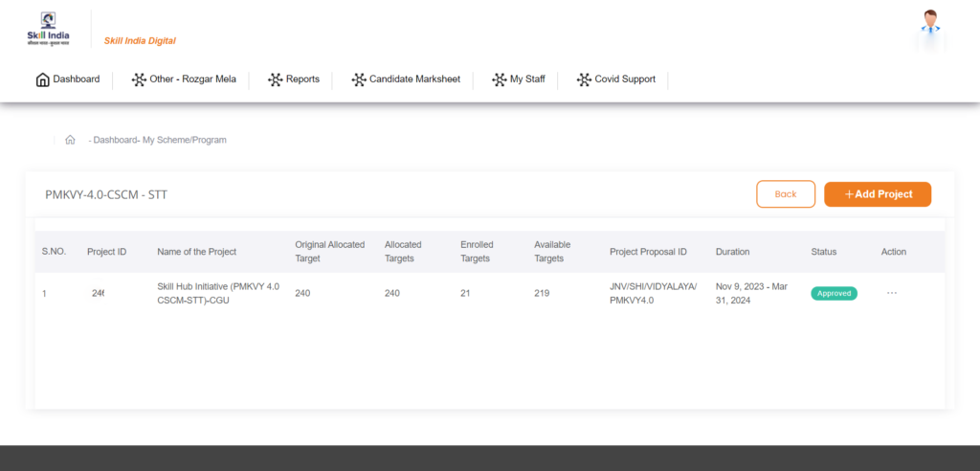Click the Available Targets column header
Image resolution: width=980 pixels, height=471 pixels.
click(552, 252)
